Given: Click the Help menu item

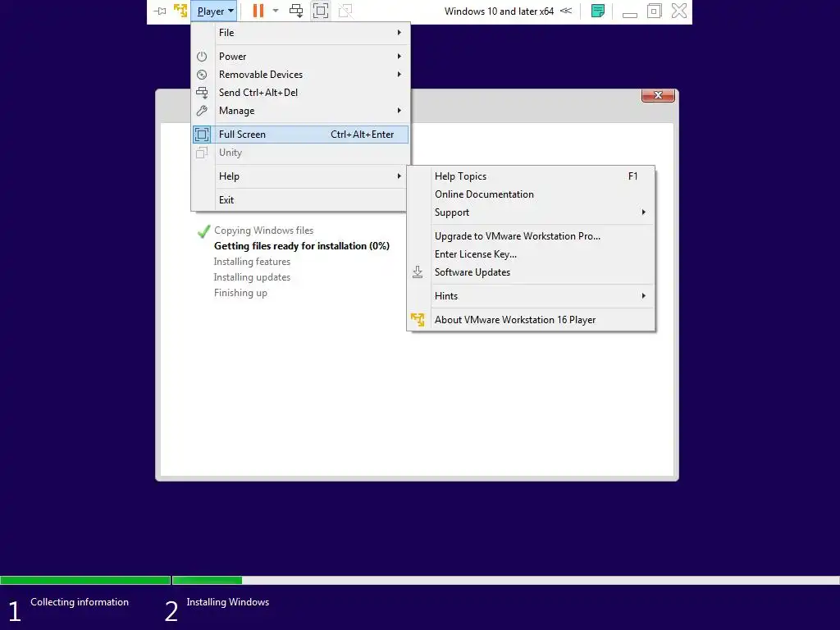Looking at the screenshot, I should (x=300, y=176).
